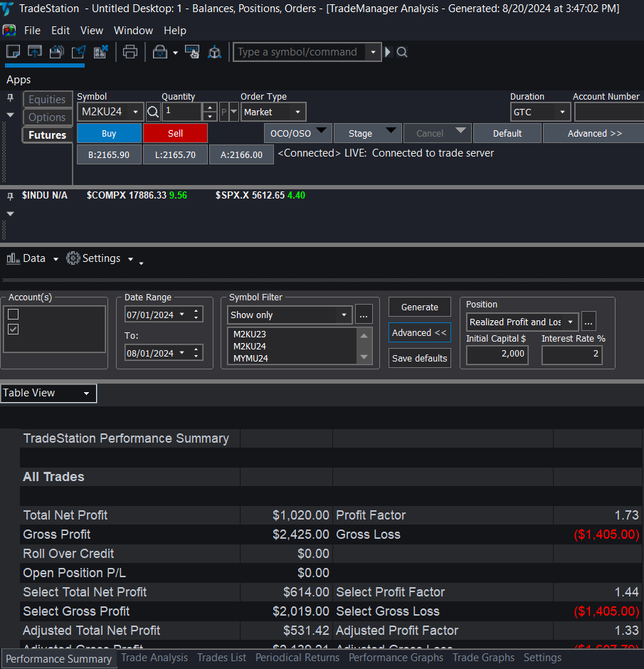
Task: Click the TradeStation logo icon in the menu bar
Action: (9, 31)
